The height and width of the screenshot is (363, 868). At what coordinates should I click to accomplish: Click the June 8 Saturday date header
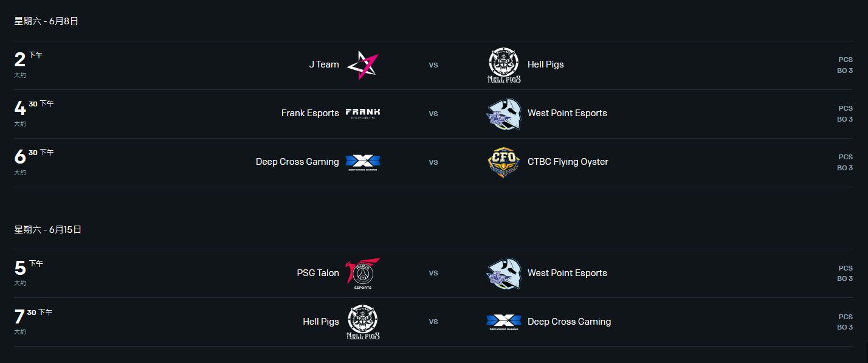click(x=46, y=21)
